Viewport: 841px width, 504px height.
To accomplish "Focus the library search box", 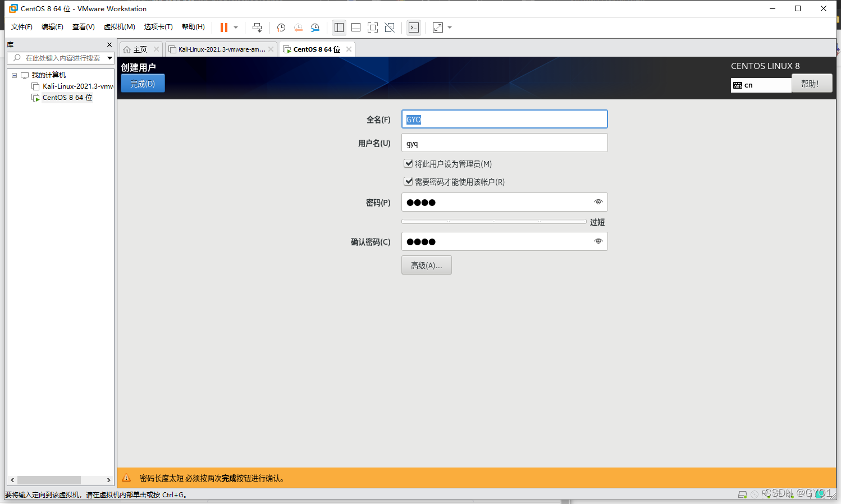I will (62, 58).
